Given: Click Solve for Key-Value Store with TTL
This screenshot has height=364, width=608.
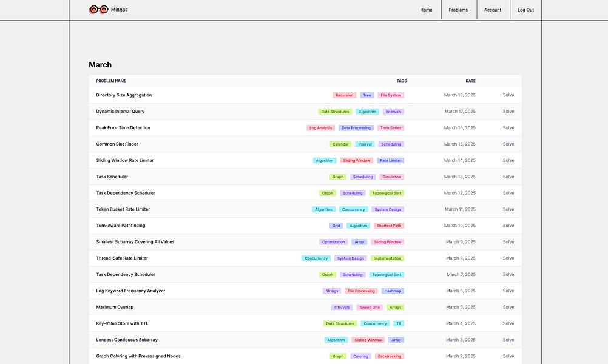Looking at the screenshot, I should (x=508, y=323).
